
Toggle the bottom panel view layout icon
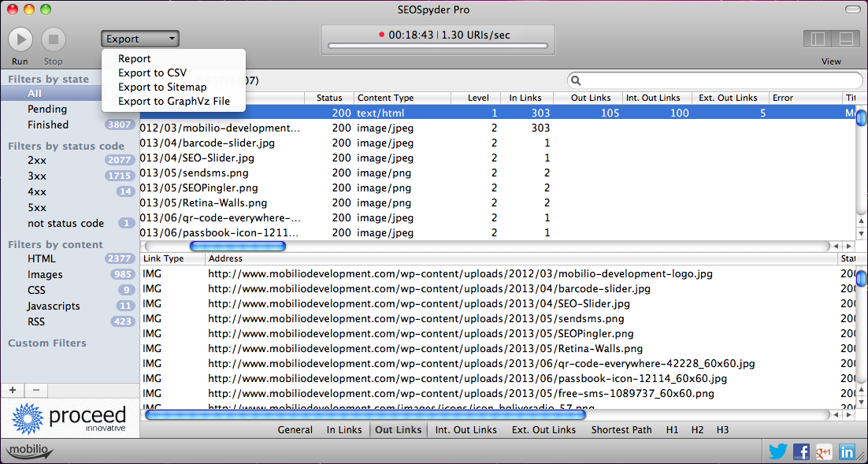tap(845, 39)
